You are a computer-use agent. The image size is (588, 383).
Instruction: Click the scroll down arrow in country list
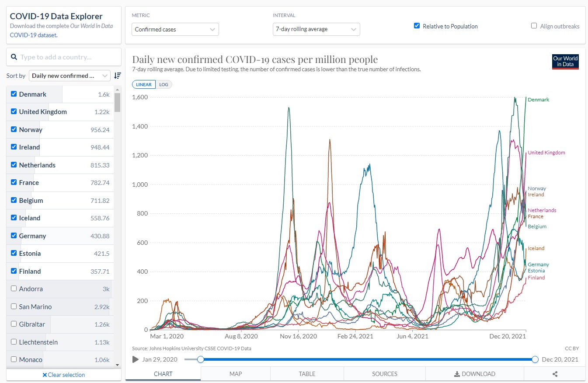click(117, 365)
